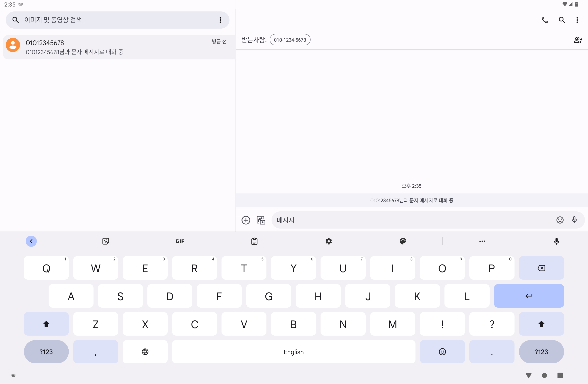Click the 방금 전 timestamp
The image size is (588, 384).
219,41
